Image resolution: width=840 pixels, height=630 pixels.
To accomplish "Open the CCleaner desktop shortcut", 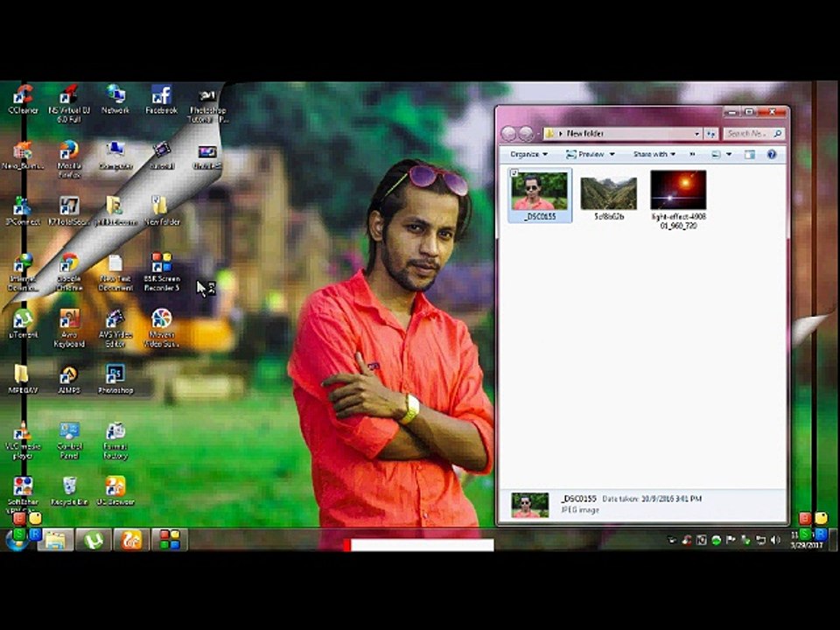I will [x=23, y=100].
